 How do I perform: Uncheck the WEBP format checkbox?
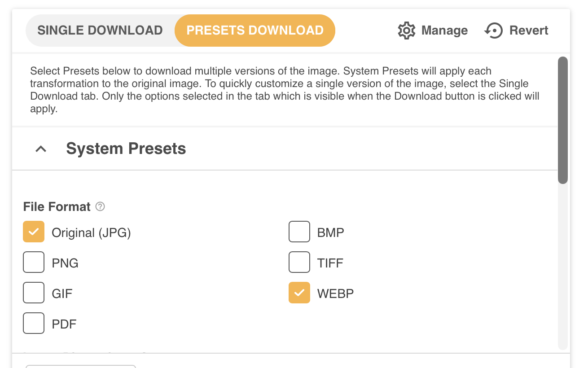point(299,293)
